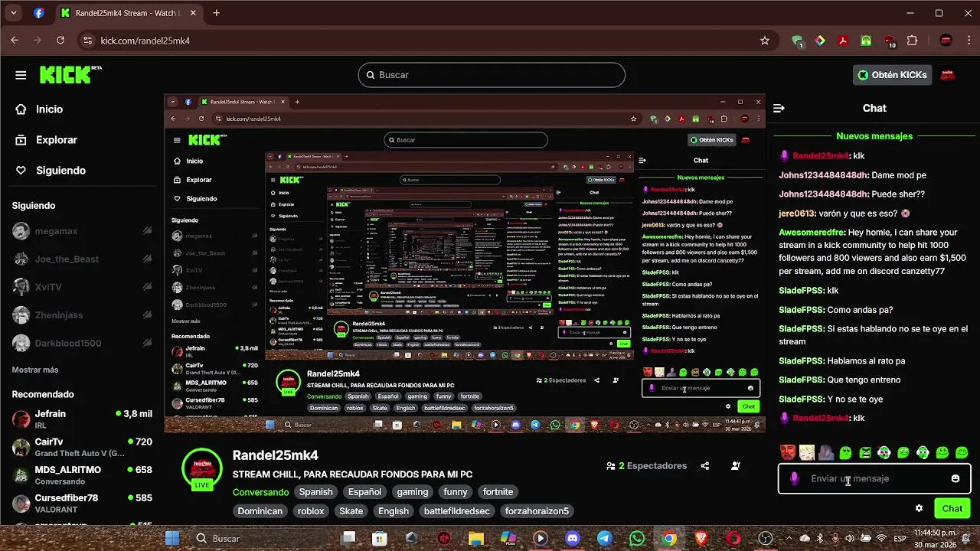Select the funny tag
This screenshot has width=980, height=551.
point(455,492)
